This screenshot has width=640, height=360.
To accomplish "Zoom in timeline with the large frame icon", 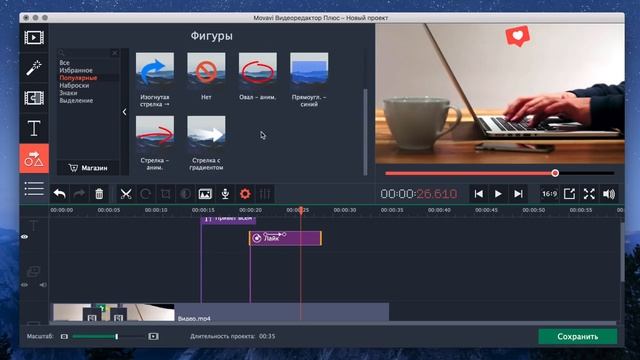I will click(x=153, y=336).
